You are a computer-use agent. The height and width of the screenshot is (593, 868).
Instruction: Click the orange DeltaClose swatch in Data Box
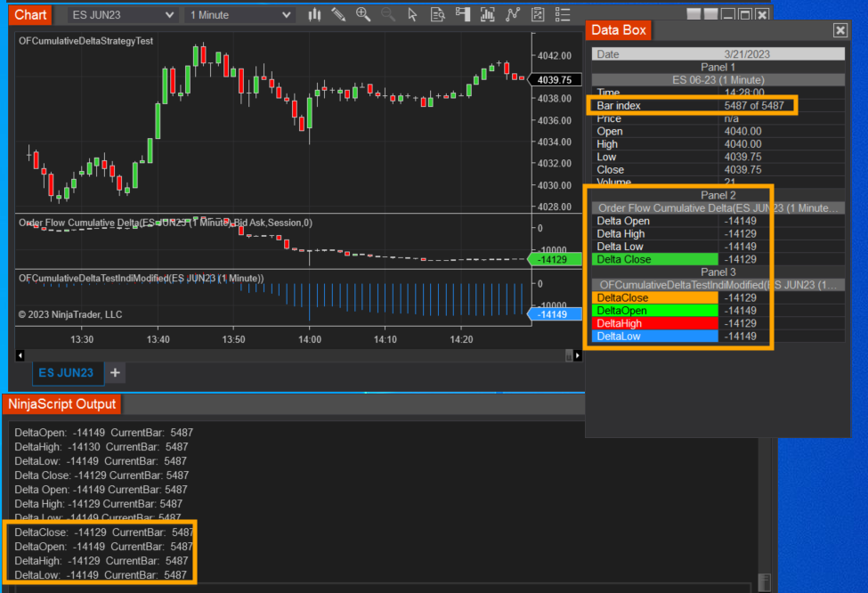point(655,298)
